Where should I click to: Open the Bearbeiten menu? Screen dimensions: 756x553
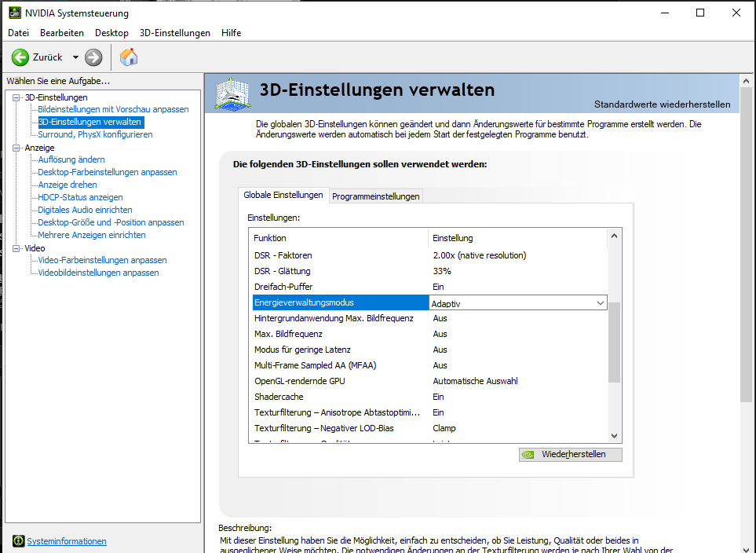tap(62, 33)
